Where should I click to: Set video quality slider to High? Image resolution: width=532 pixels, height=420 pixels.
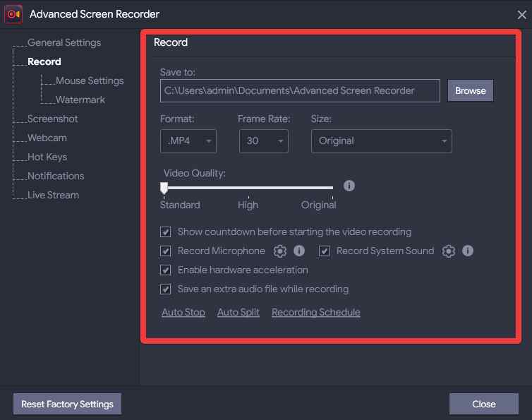tap(248, 188)
